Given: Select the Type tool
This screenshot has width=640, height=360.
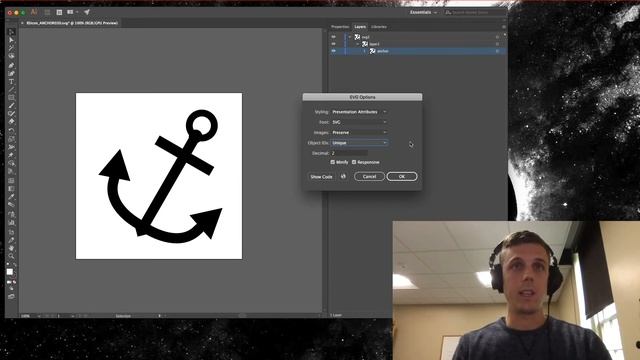Looking at the screenshot, I should (x=11, y=82).
